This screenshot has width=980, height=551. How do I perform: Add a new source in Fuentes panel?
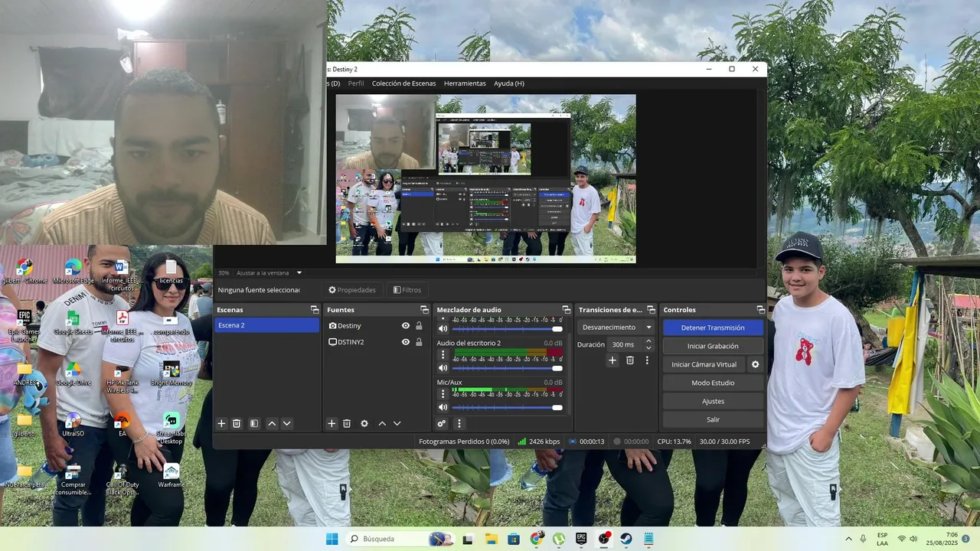tap(332, 423)
